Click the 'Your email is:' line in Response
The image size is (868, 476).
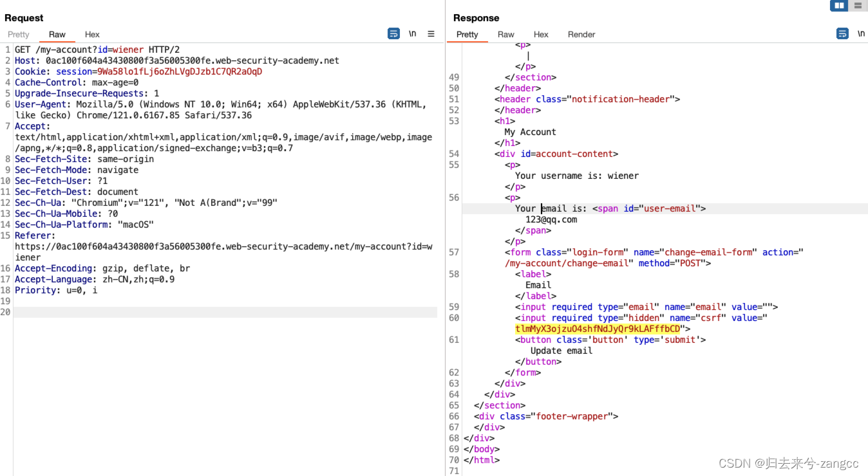(610, 208)
